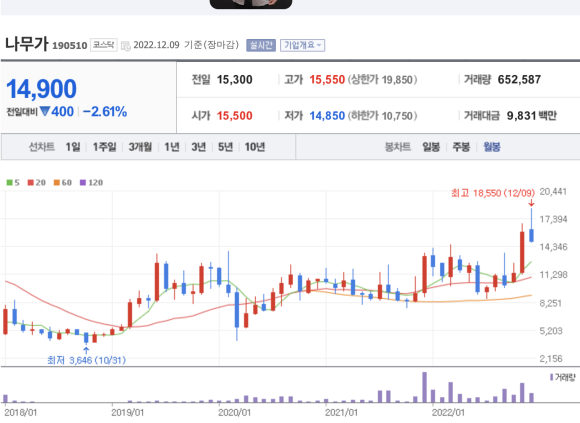
Task: Switch to 일봉 candlestick chart
Action: [431, 147]
